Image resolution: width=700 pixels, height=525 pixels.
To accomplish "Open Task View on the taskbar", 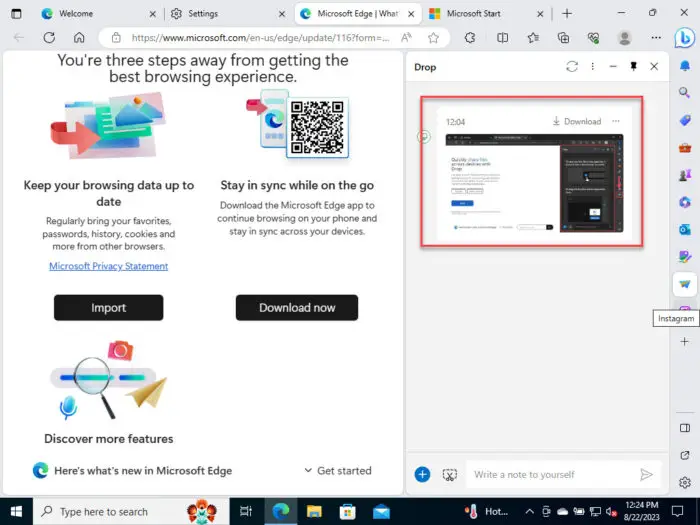I will [x=246, y=512].
